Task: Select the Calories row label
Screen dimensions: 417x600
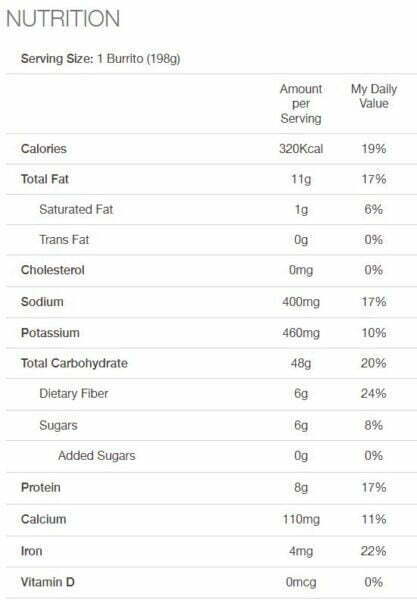Action: coord(44,148)
